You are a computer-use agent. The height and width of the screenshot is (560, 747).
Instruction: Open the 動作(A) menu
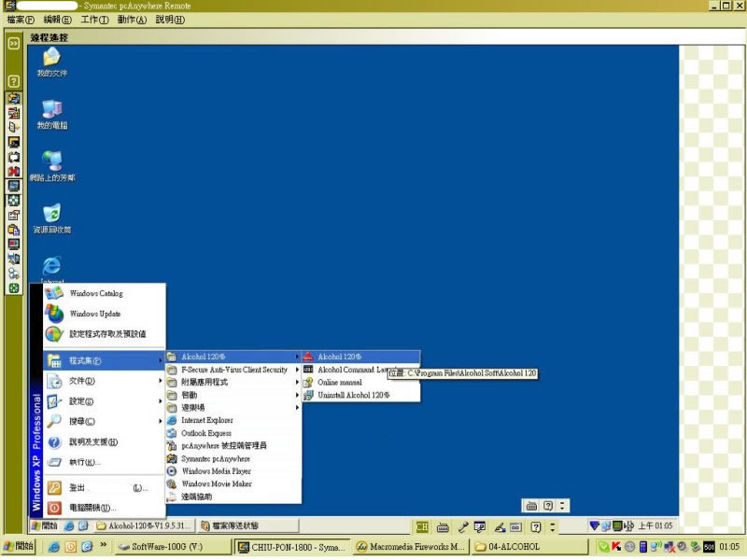pyautogui.click(x=132, y=20)
